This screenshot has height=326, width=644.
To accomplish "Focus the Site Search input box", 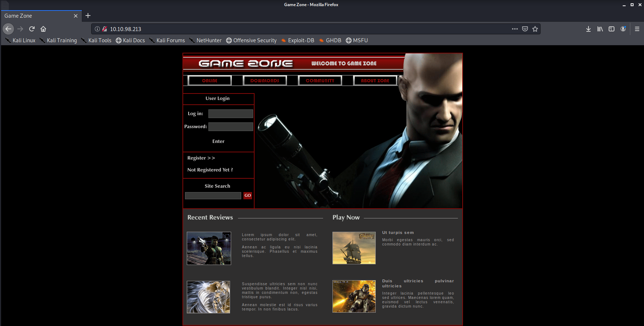I will 213,196.
